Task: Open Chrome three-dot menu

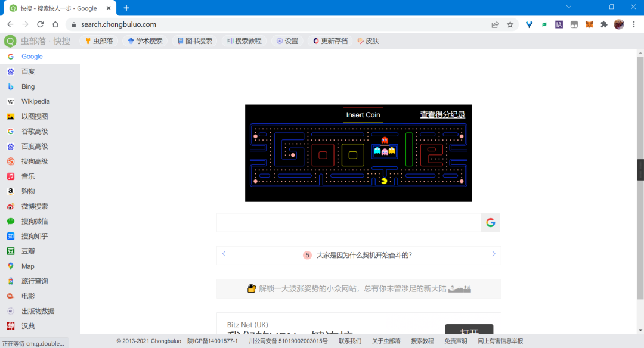Action: (x=634, y=24)
